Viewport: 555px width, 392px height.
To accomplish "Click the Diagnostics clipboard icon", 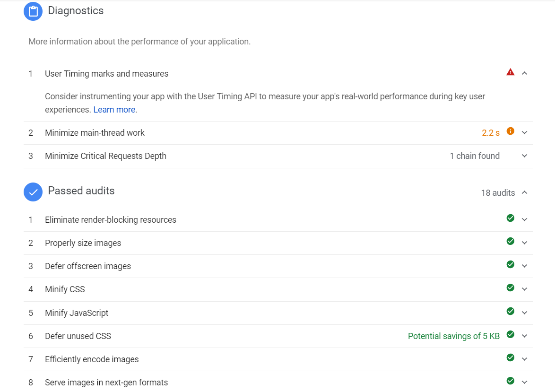I will pos(33,11).
